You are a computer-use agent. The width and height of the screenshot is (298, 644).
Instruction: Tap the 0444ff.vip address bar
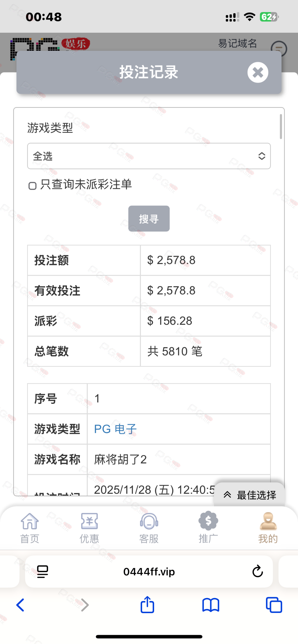pyautogui.click(x=149, y=572)
